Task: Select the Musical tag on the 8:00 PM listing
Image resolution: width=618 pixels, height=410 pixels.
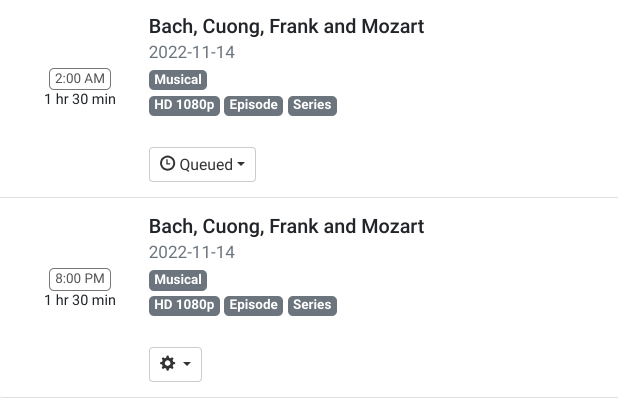Action: 178,280
